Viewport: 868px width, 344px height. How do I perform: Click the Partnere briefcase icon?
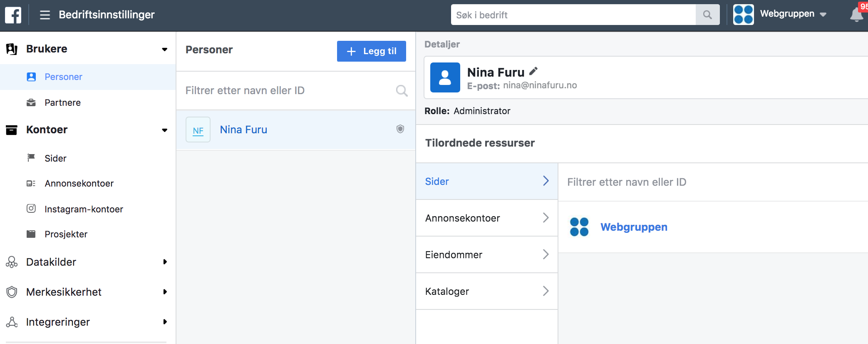pyautogui.click(x=31, y=102)
